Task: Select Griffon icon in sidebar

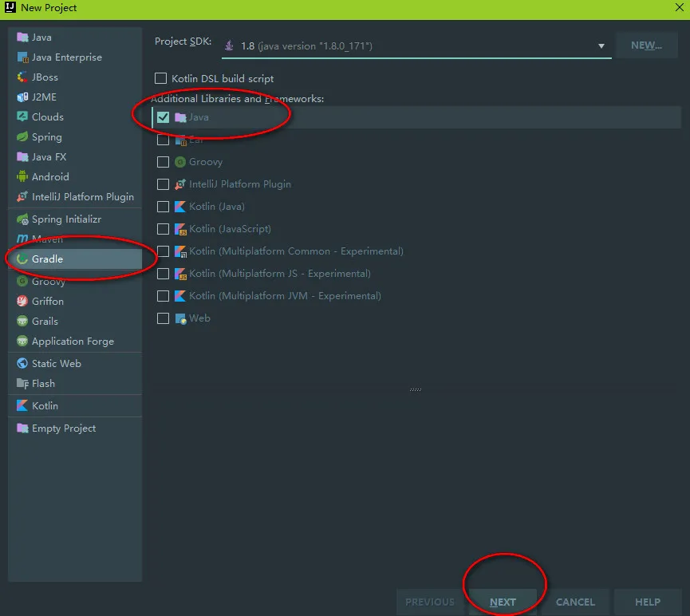Action: point(22,301)
